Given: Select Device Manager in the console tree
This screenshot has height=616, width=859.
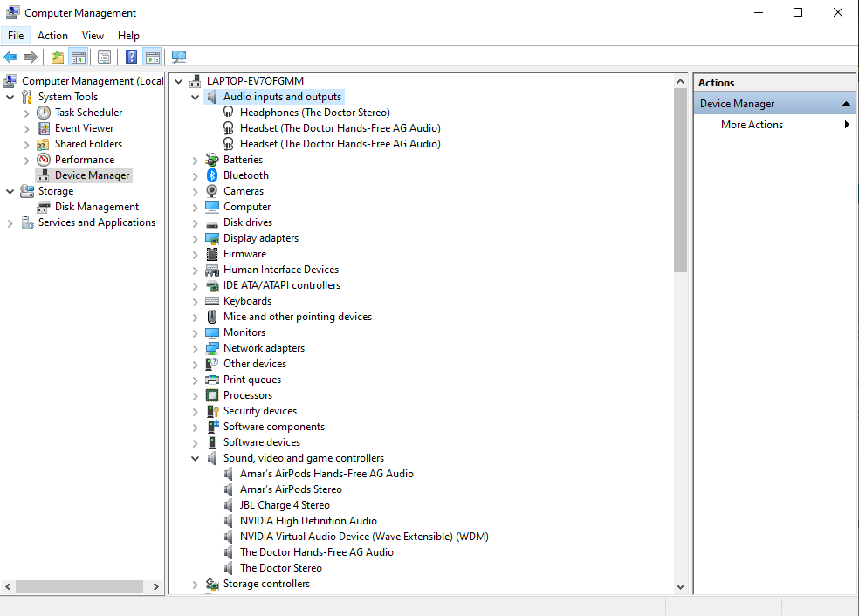Looking at the screenshot, I should pyautogui.click(x=92, y=175).
